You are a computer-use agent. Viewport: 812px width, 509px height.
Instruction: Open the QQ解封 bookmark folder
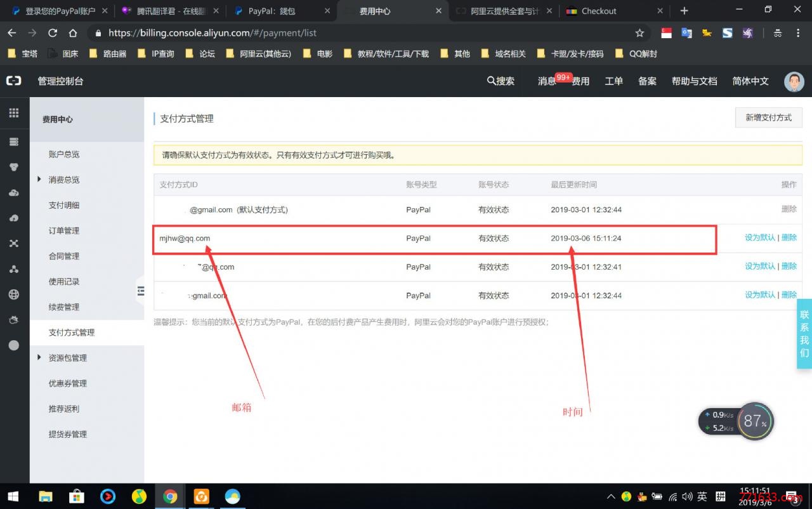636,54
